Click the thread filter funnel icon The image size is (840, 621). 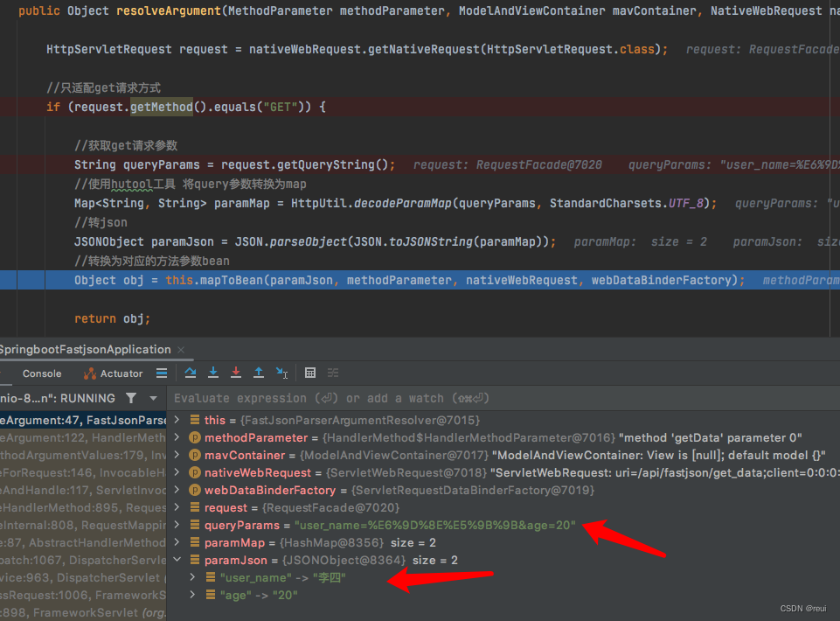[x=131, y=398]
